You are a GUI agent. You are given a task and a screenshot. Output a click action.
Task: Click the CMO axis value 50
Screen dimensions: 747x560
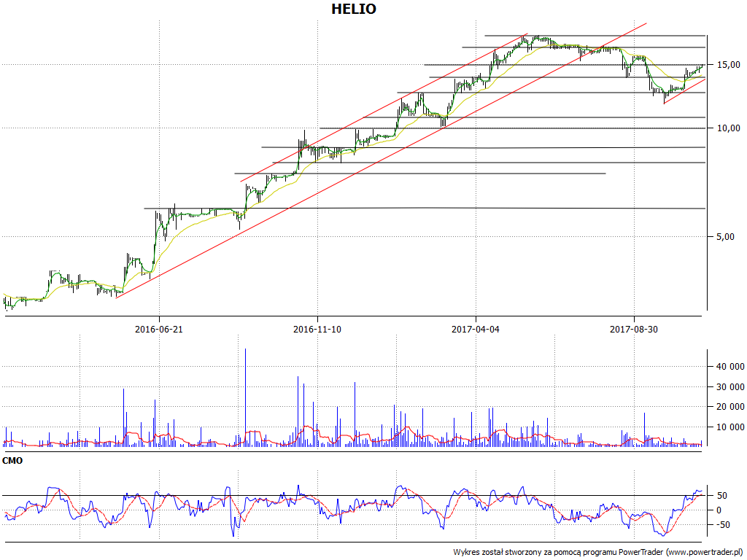[x=721, y=496]
